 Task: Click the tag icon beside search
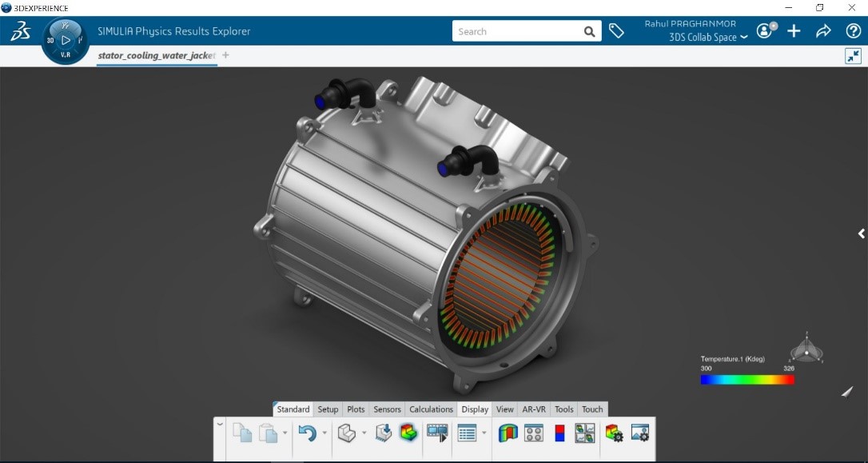(x=617, y=31)
